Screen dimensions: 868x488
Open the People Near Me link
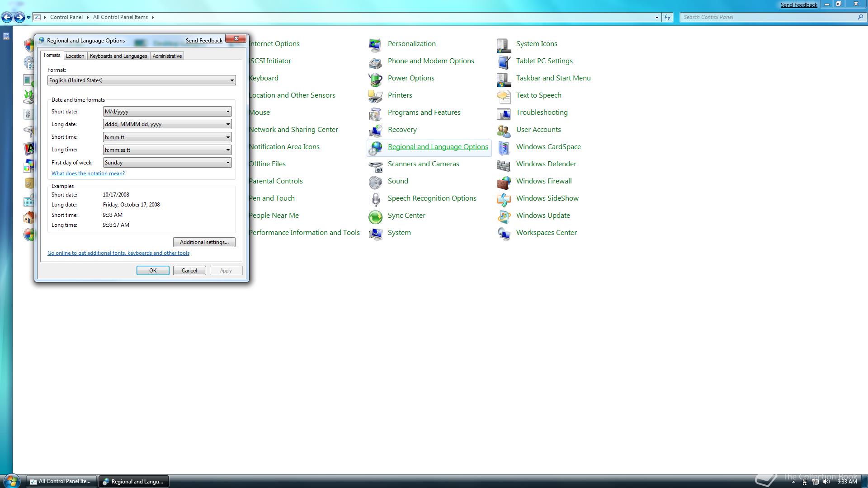point(274,216)
